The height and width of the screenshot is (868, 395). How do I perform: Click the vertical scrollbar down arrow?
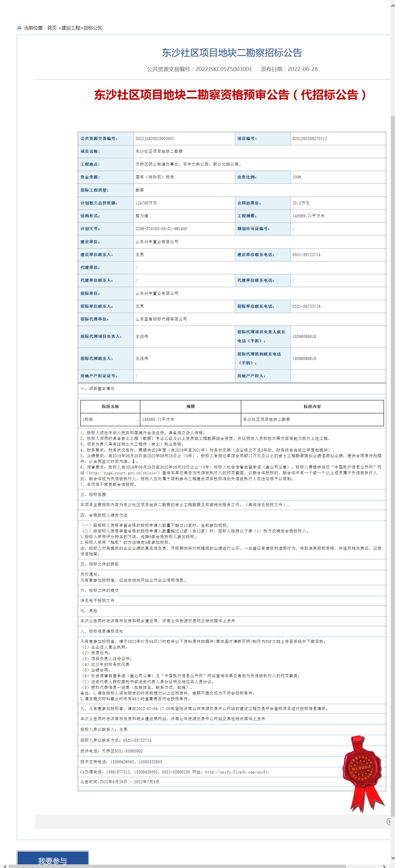pyautogui.click(x=393, y=858)
